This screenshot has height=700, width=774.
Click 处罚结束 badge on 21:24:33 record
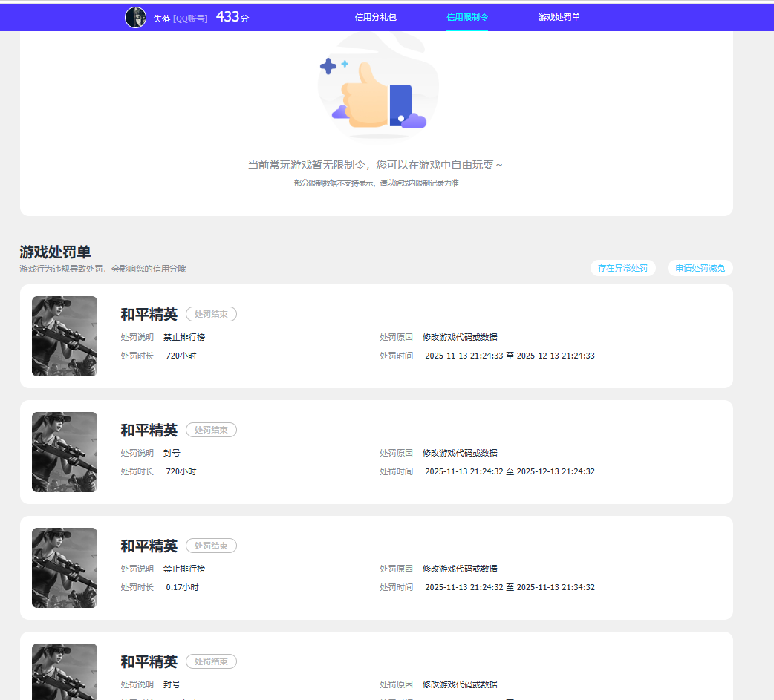(211, 314)
